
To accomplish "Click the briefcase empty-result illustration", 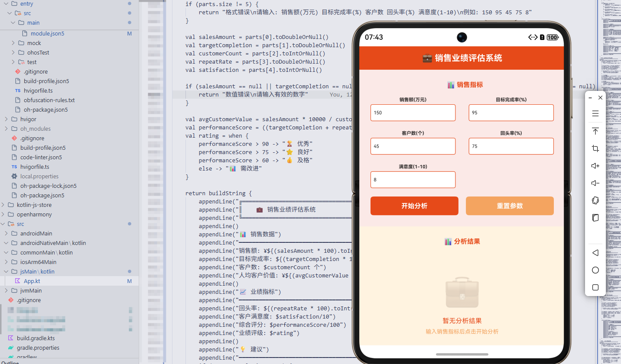I will coord(462,293).
